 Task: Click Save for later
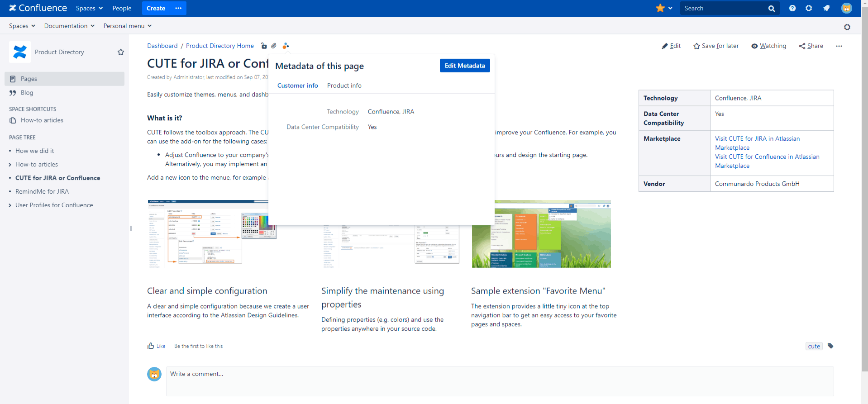(716, 46)
